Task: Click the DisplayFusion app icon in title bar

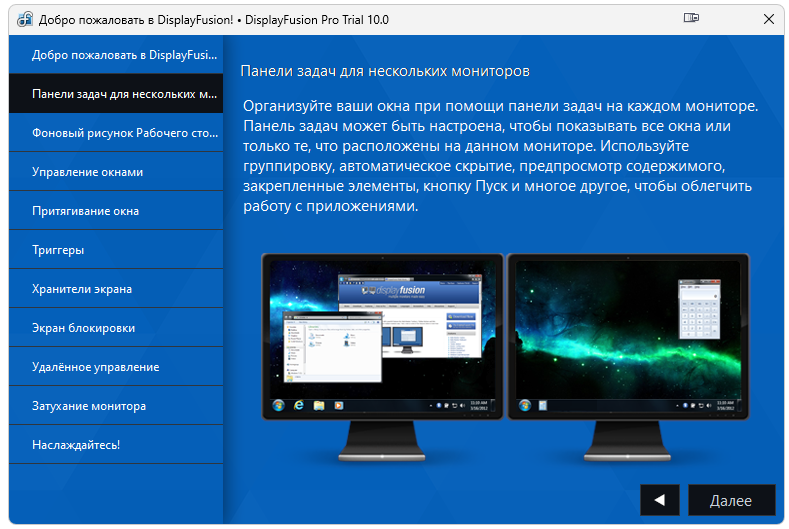Action: [x=25, y=20]
